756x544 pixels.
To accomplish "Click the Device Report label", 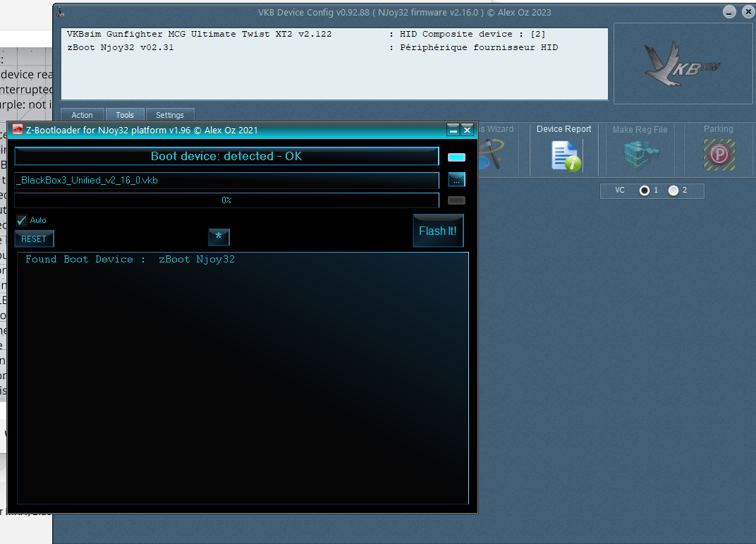I will (563, 129).
